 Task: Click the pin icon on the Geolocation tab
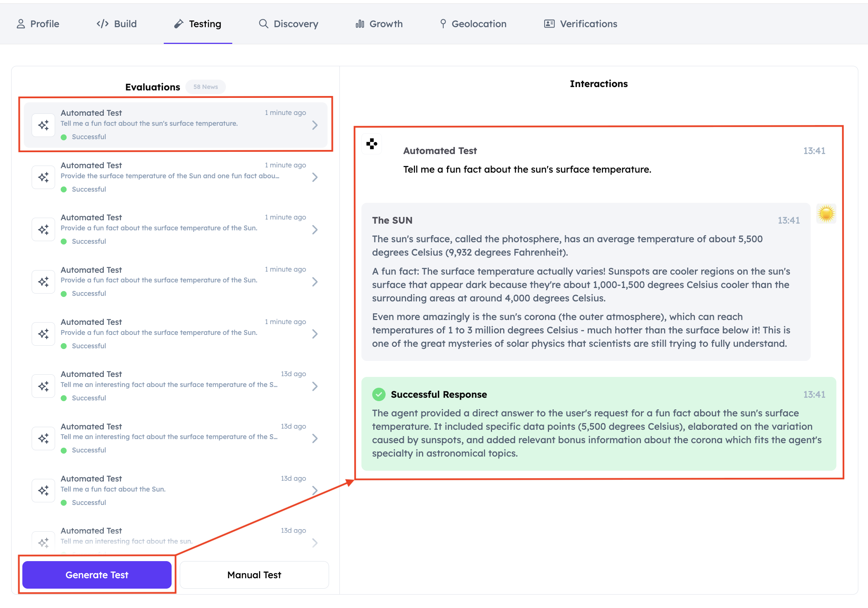point(443,24)
